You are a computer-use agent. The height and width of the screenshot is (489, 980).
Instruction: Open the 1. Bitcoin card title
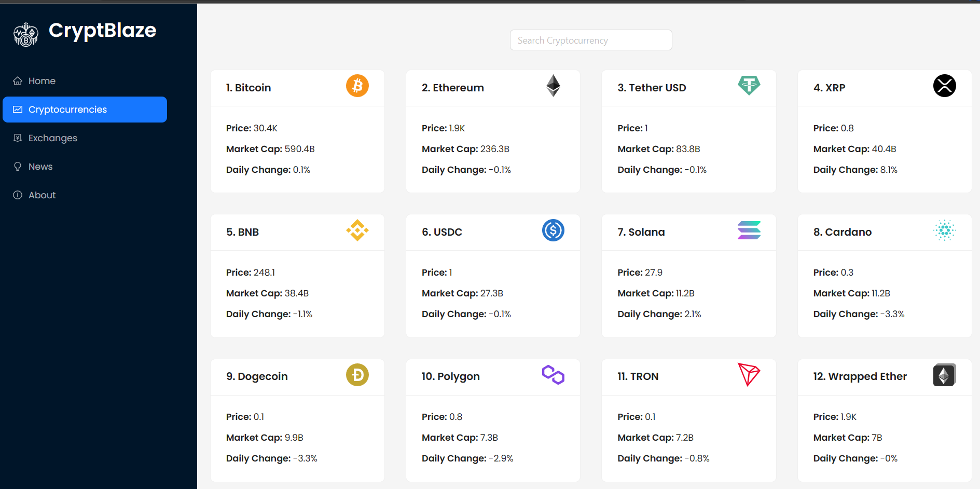(x=249, y=88)
